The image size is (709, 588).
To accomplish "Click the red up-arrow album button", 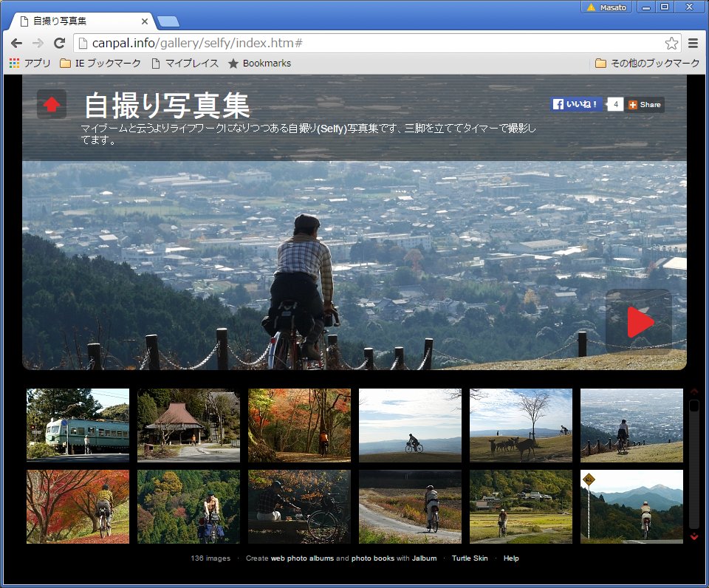I will 52,104.
